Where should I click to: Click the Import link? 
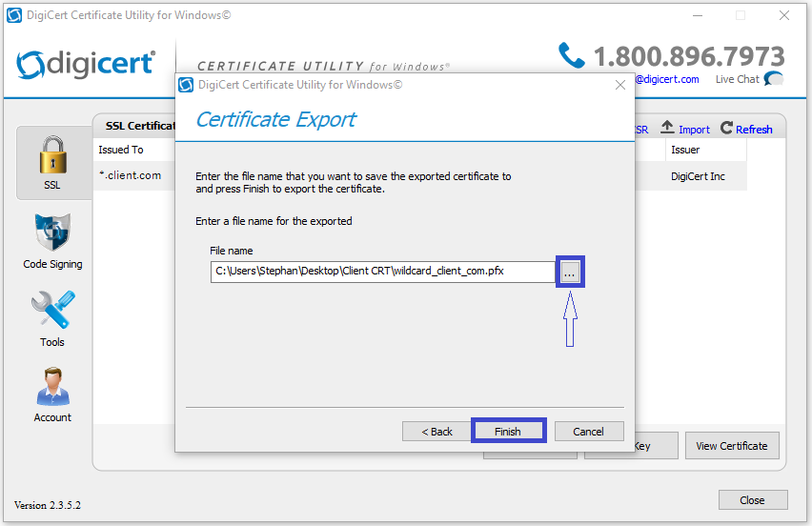(694, 130)
